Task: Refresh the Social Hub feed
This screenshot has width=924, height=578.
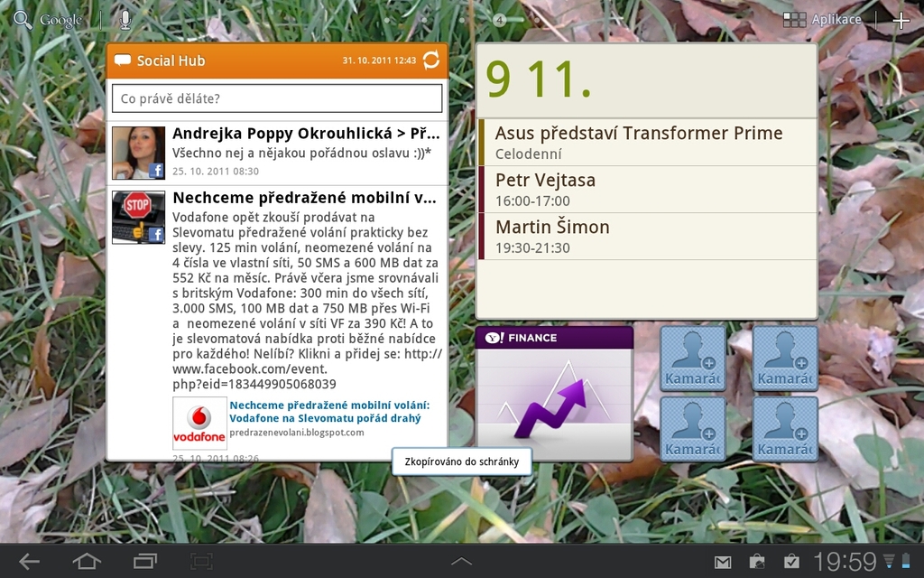Action: [430, 60]
